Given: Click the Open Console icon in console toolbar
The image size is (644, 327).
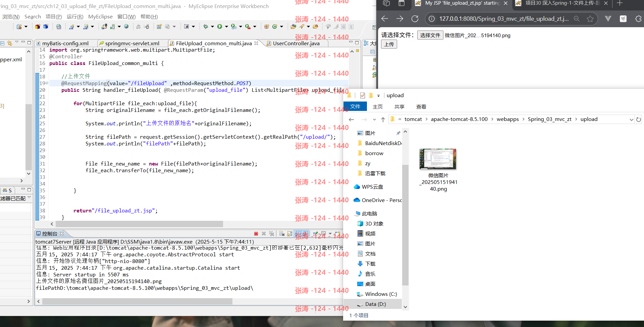Looking at the screenshot, I should point(337,234).
